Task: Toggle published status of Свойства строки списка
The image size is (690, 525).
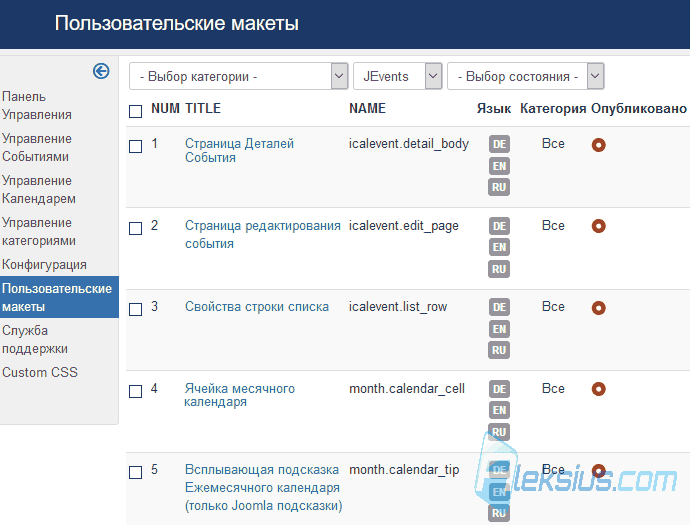Action: 598,308
